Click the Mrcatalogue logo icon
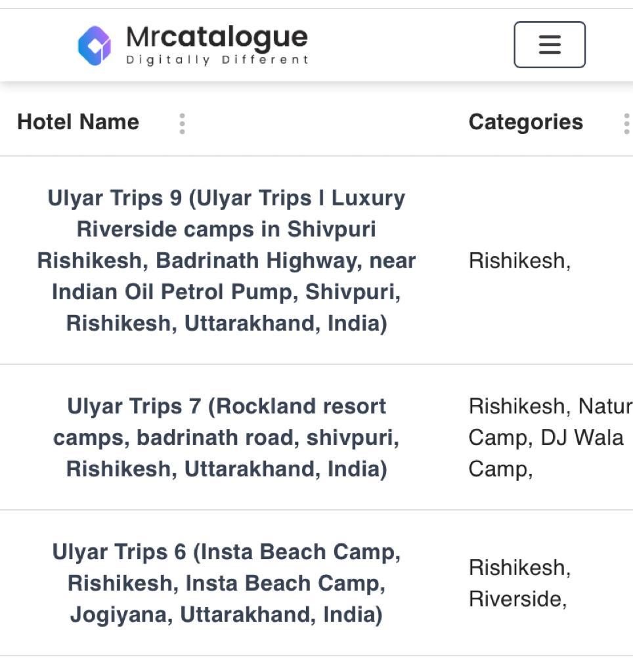The width and height of the screenshot is (633, 672). click(96, 45)
